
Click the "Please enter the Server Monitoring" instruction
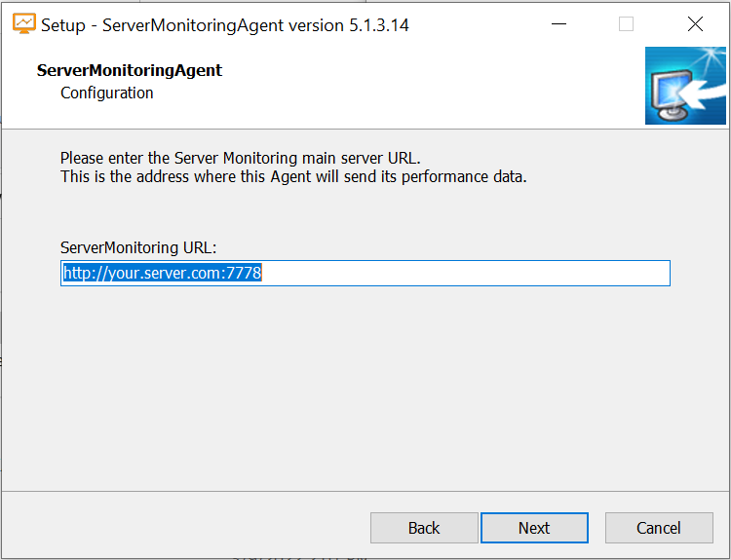coord(240,158)
